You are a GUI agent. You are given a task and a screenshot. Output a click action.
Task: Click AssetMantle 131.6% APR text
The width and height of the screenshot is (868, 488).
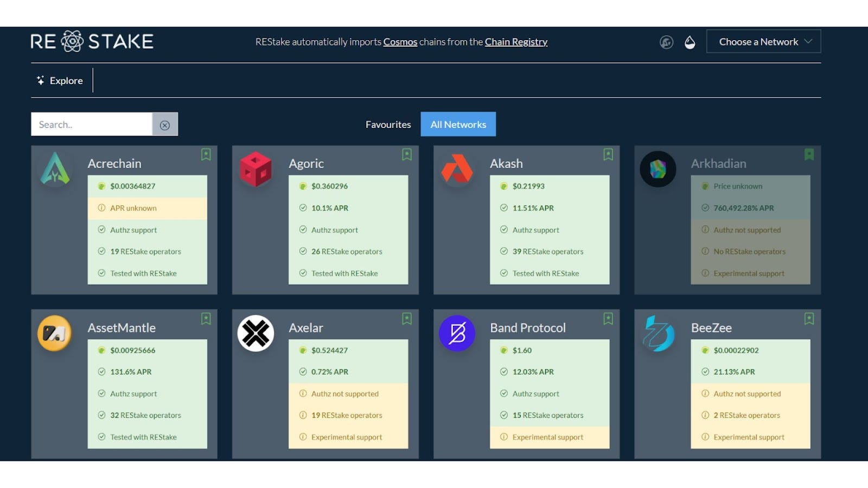point(131,372)
